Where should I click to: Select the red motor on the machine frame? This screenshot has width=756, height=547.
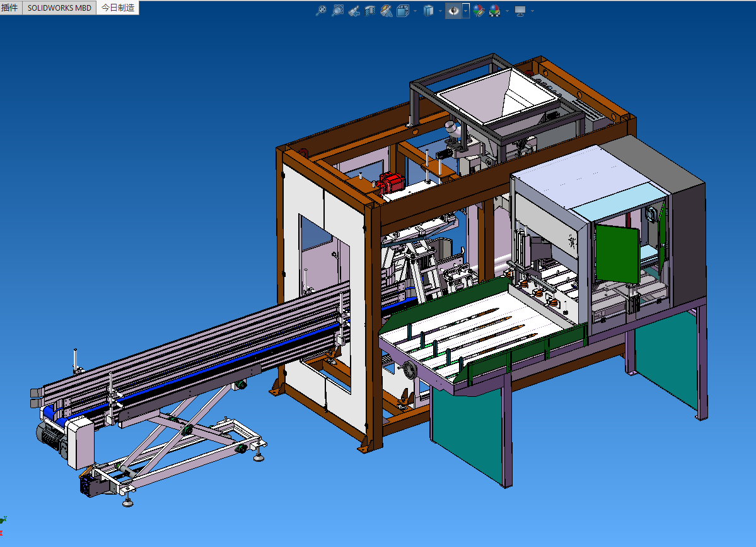(x=391, y=182)
